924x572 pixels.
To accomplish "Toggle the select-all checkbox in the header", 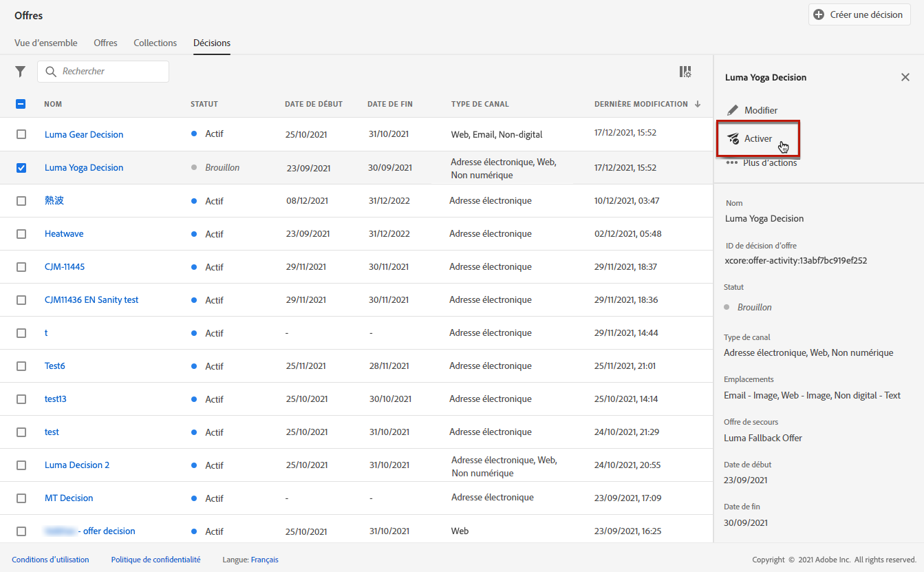I will 21,104.
